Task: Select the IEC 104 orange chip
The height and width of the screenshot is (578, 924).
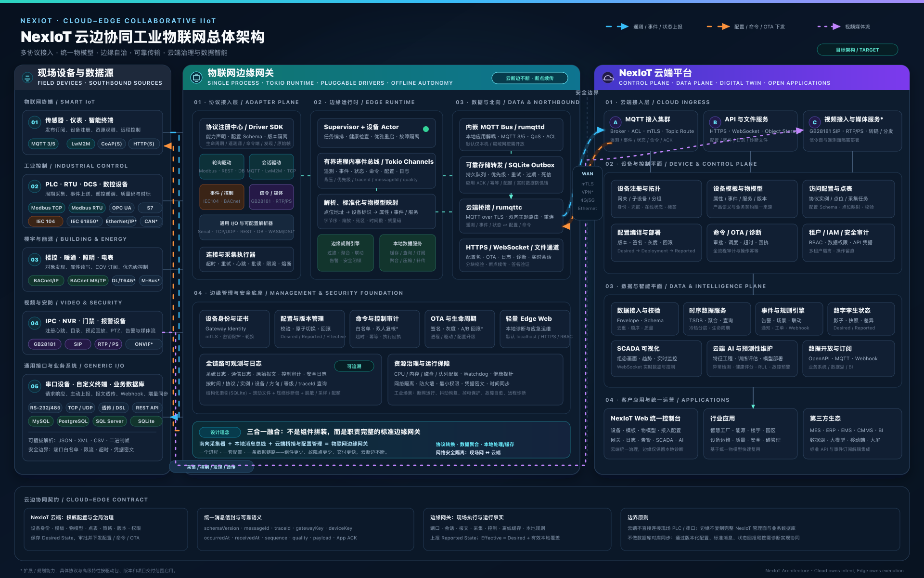Action: coord(46,221)
